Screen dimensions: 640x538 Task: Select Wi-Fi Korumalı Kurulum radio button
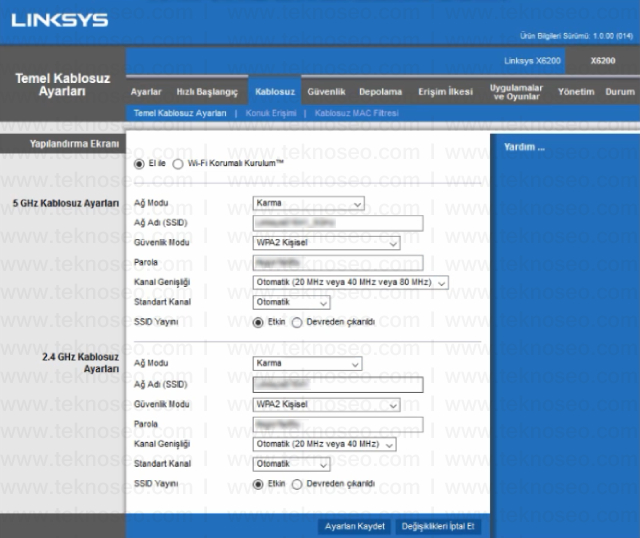point(178,164)
